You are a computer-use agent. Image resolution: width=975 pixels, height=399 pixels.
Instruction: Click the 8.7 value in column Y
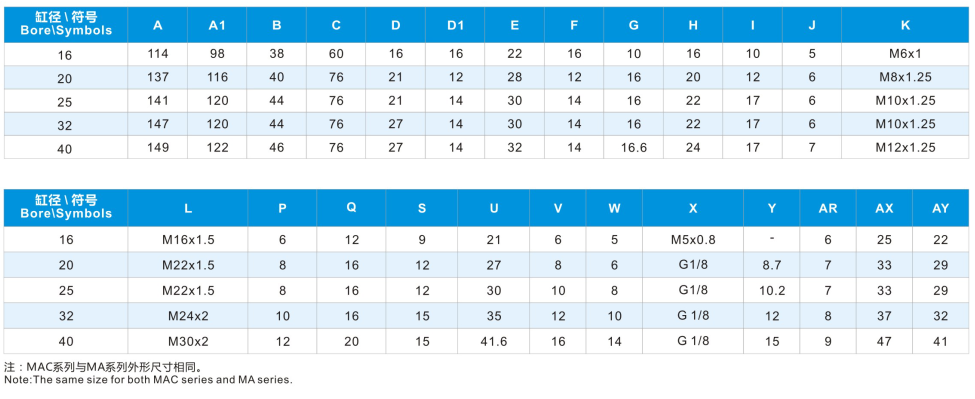(772, 265)
